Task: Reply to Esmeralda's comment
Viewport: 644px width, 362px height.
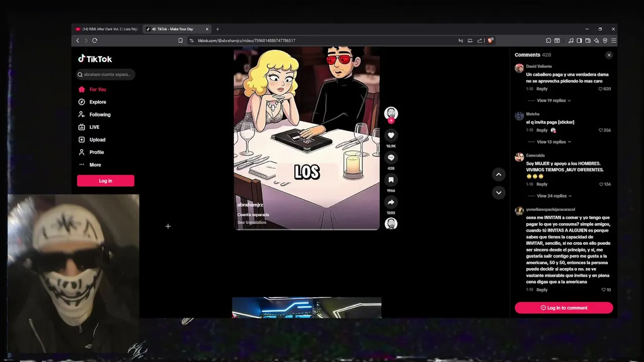Action: [542, 185]
